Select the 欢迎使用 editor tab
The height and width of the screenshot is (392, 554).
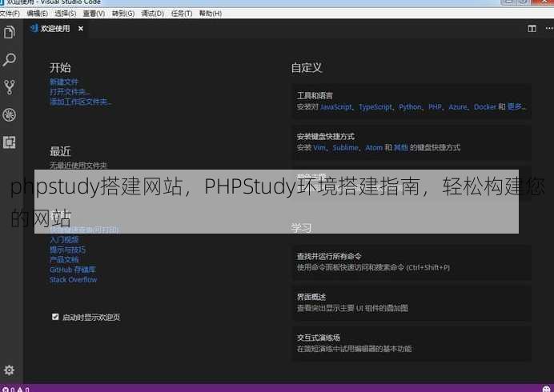click(x=56, y=29)
